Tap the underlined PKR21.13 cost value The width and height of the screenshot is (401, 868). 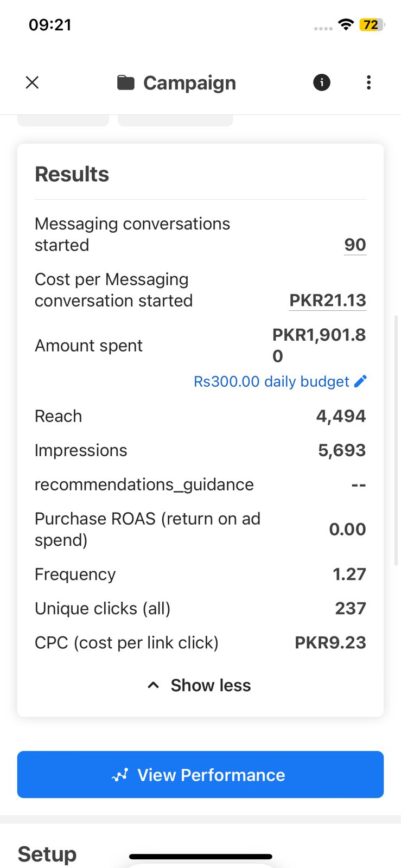coord(328,301)
